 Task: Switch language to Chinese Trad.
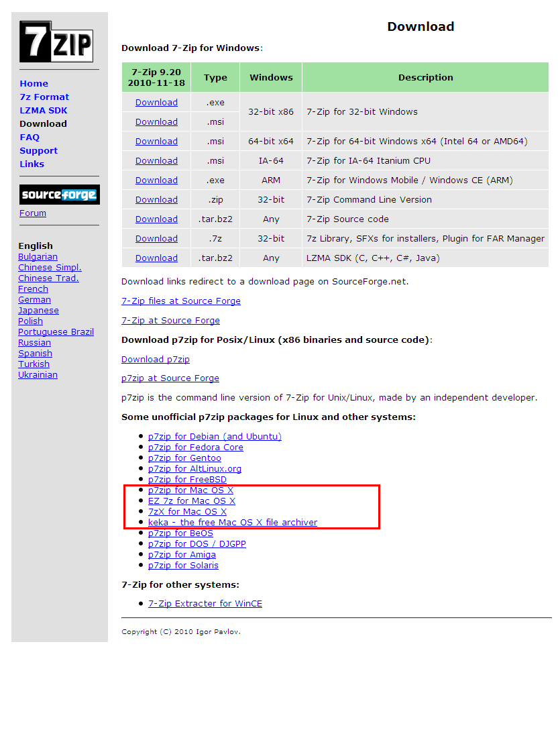48,278
